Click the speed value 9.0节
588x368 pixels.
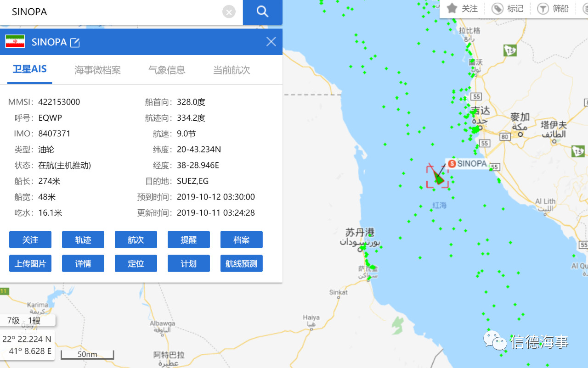coord(187,134)
